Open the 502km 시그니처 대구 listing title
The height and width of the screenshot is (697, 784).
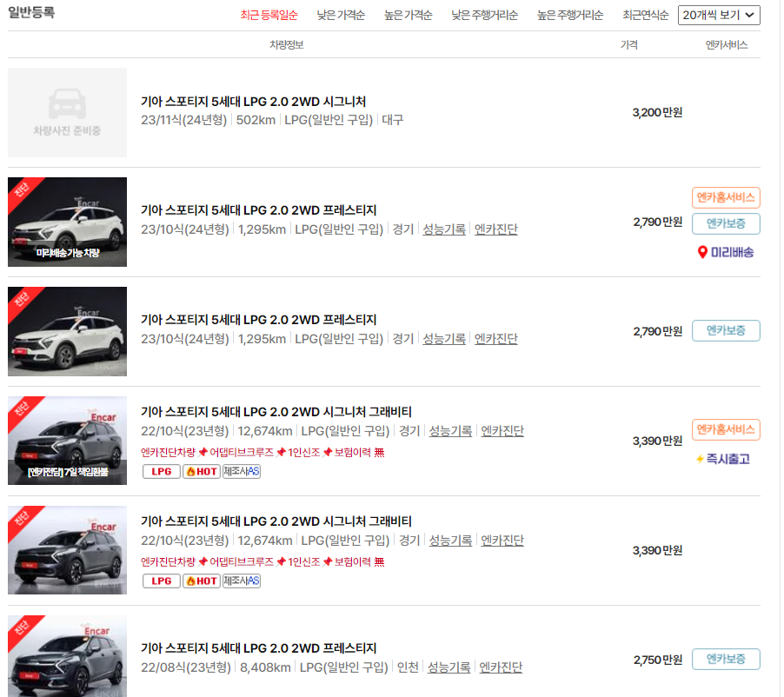[253, 102]
